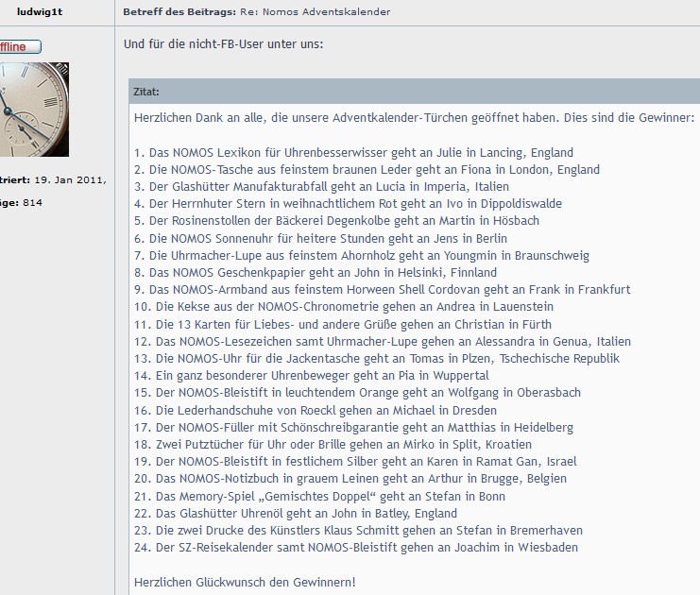Click the Rosinenstollen Degenkolbe entry

336,220
